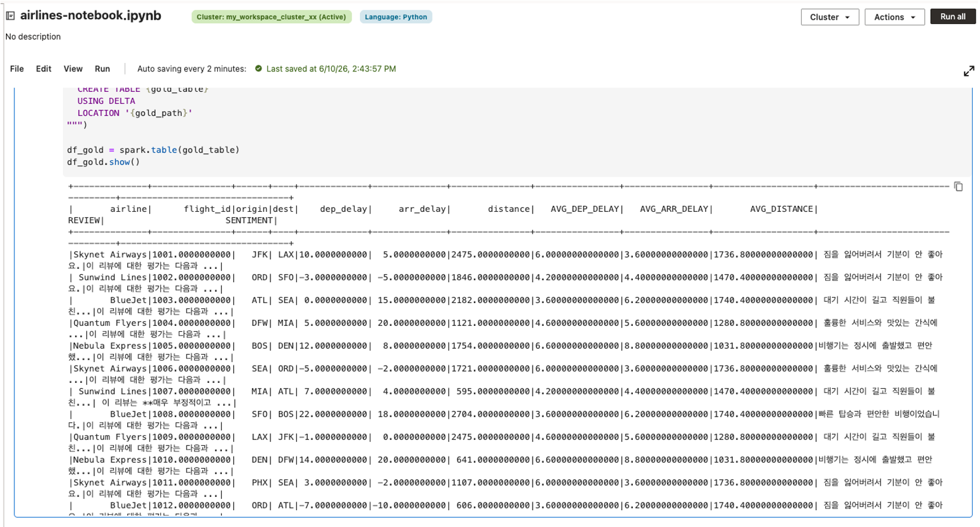Click the flight_id column header
This screenshot has height=527, width=980.
207,209
